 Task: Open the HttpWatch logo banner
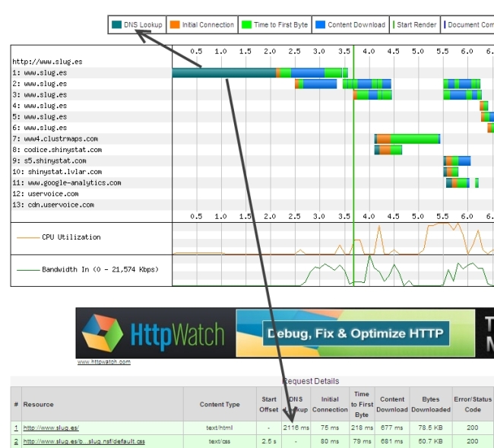(156, 333)
